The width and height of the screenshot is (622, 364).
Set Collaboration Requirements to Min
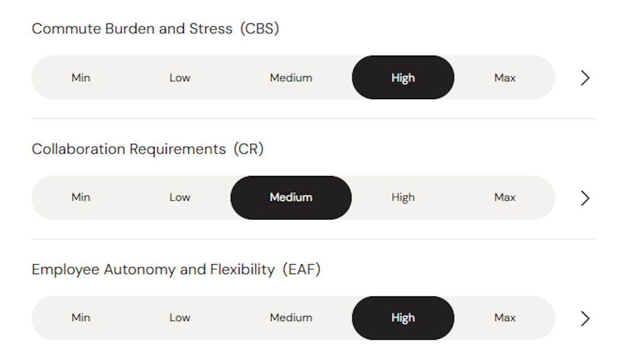pos(81,198)
